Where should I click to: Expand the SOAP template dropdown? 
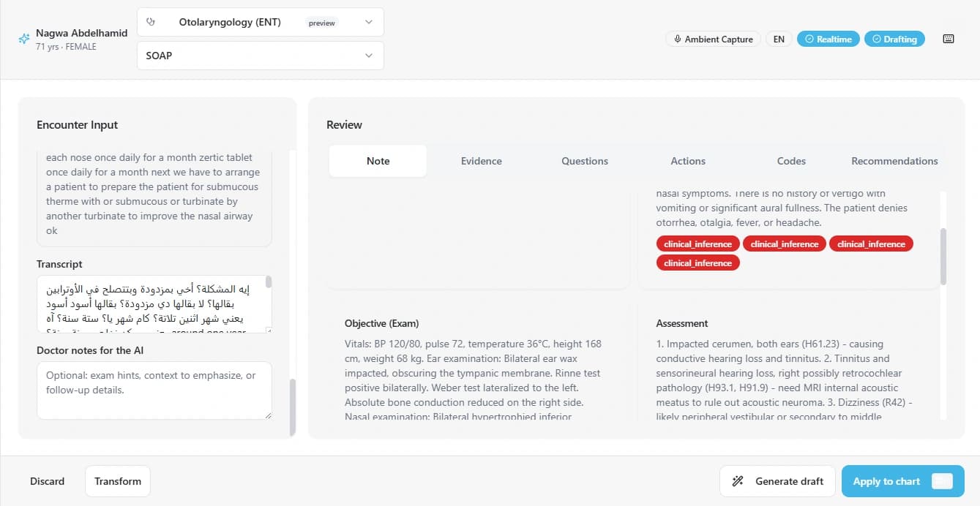(x=261, y=56)
